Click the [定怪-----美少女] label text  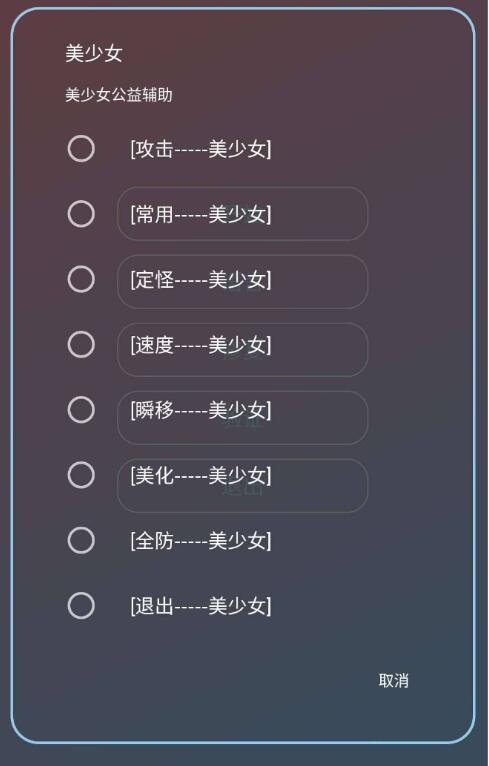[x=201, y=280]
